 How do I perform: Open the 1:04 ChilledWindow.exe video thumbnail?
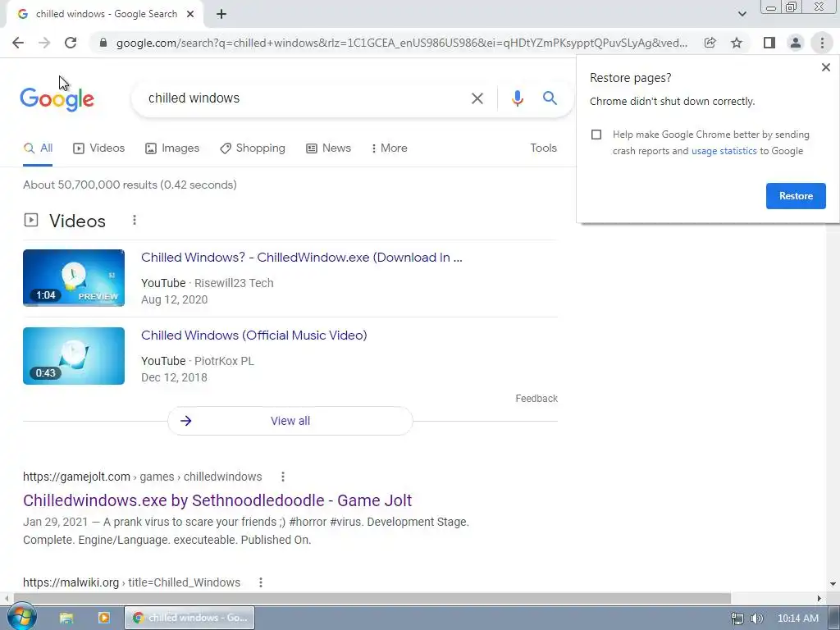coord(74,278)
